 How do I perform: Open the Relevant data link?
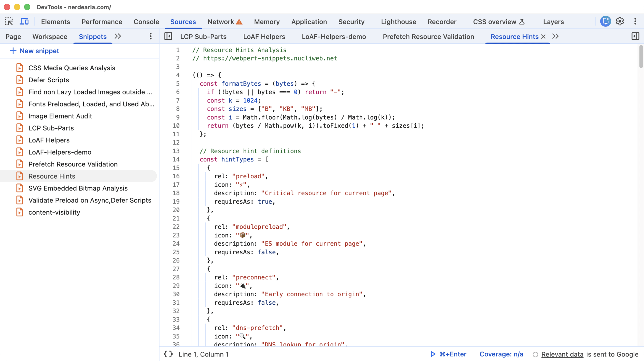562,354
